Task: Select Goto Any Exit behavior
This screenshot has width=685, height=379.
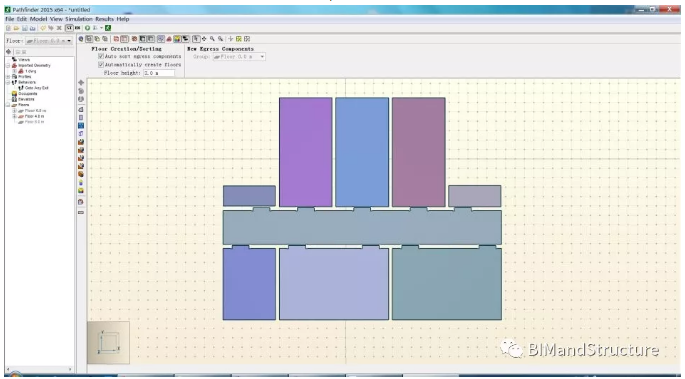Action: tap(37, 88)
